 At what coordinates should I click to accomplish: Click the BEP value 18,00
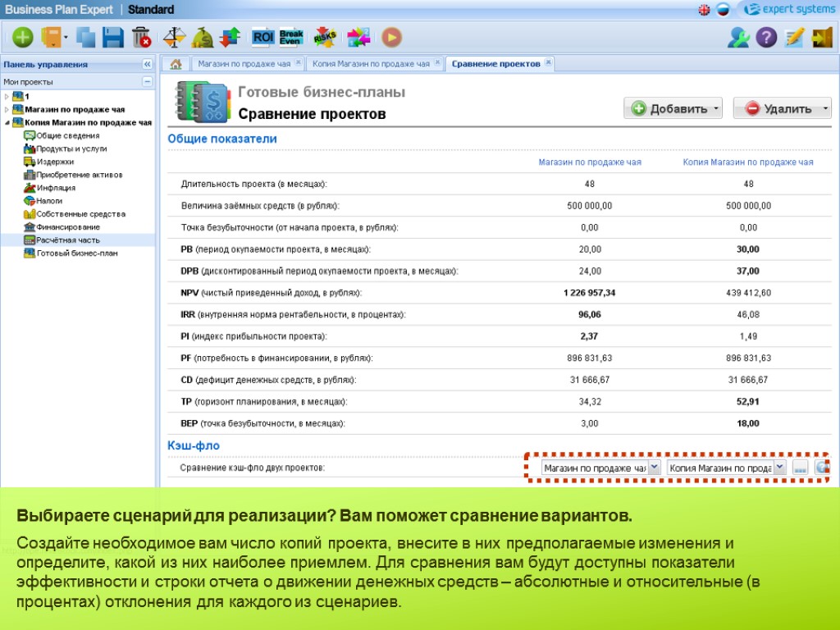(x=748, y=423)
